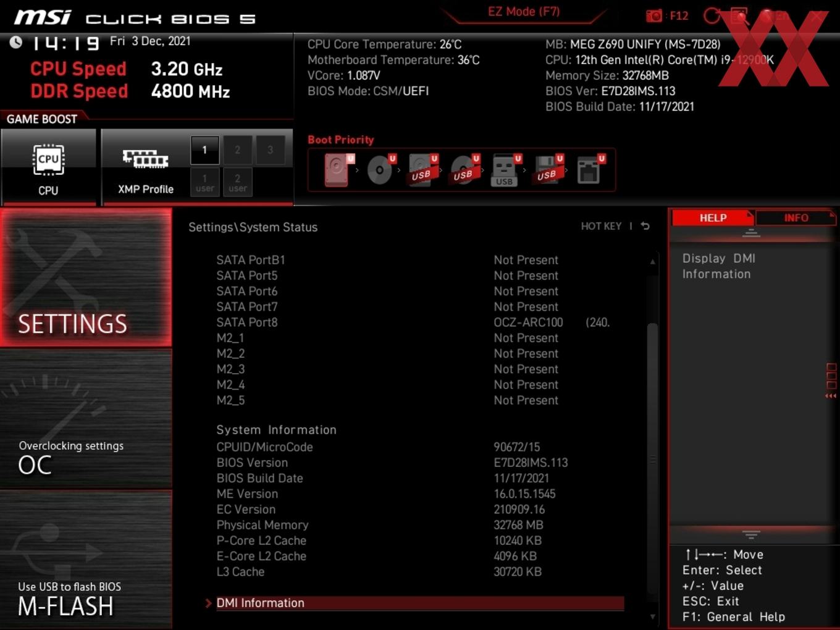Open the SETTINGS menu
The image size is (840, 630).
tap(86, 277)
